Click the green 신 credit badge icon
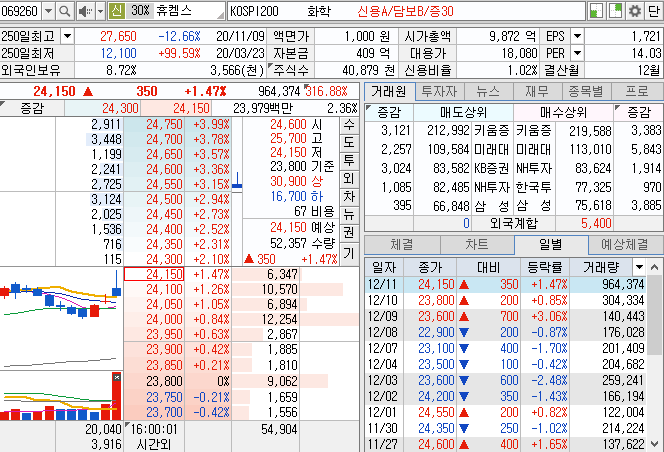This screenshot has height=452, width=664. pos(116,11)
